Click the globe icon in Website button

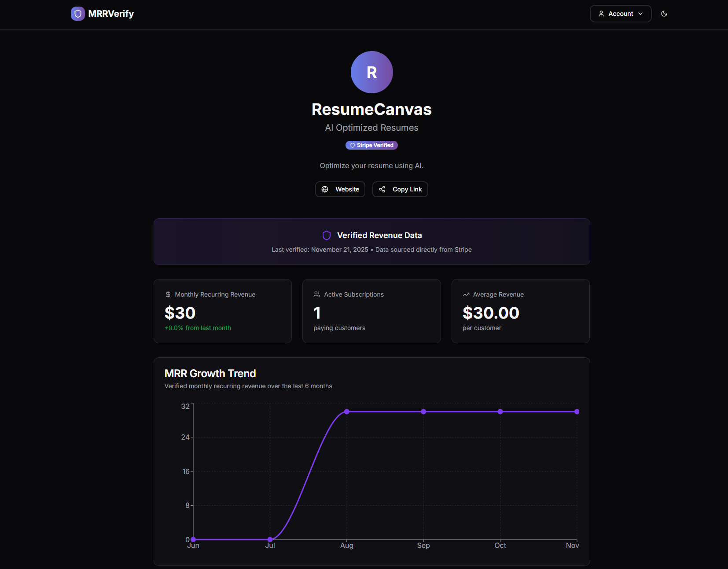(325, 189)
